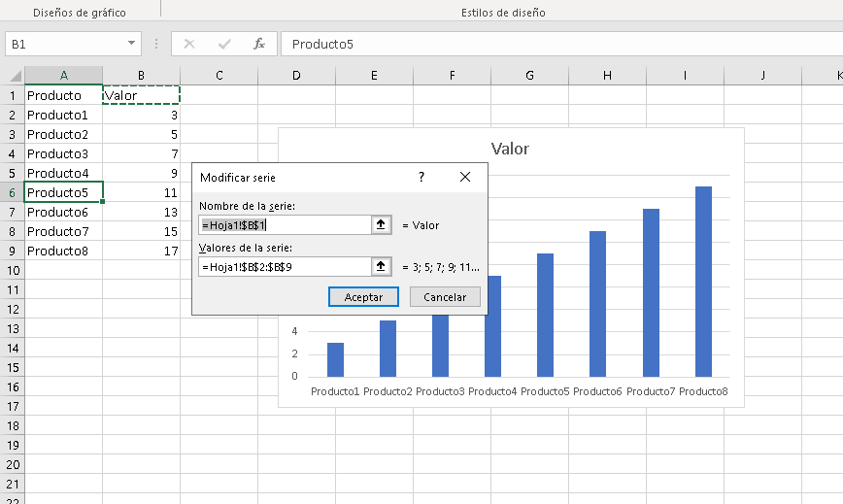This screenshot has width=843, height=504.
Task: Click the dialog help question mark
Action: (x=421, y=177)
